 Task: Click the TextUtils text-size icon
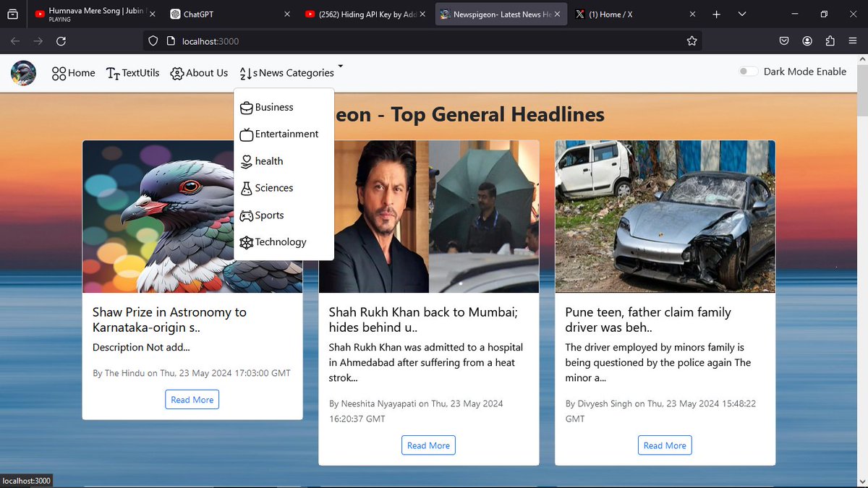click(113, 73)
